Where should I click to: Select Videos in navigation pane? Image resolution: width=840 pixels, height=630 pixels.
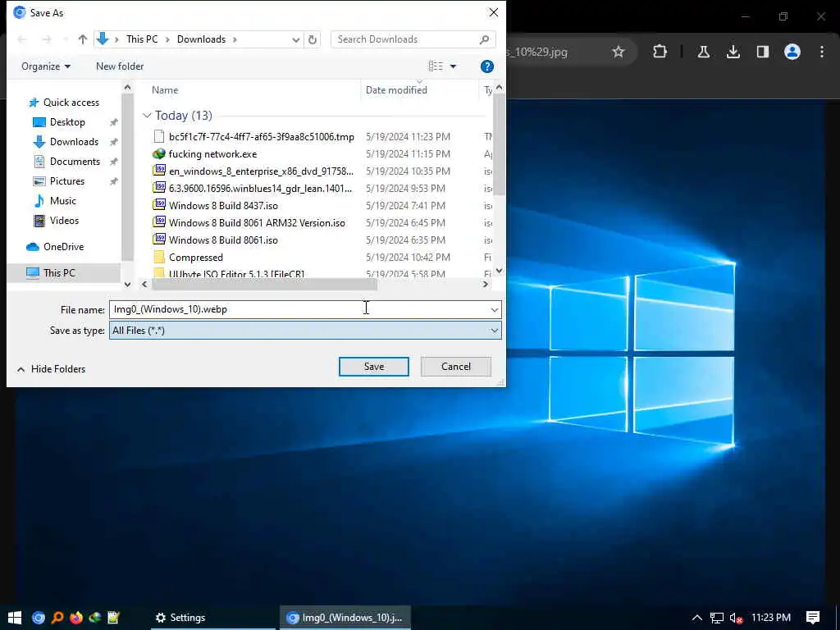pyautogui.click(x=64, y=220)
